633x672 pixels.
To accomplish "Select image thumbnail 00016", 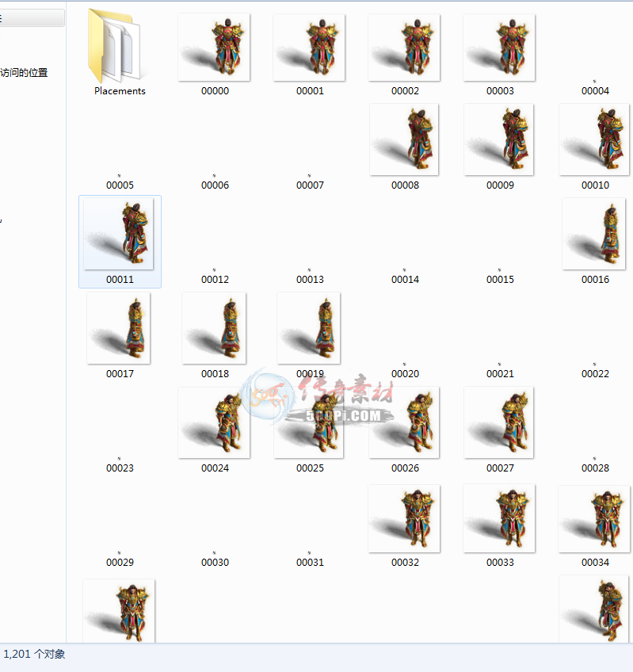I will [594, 234].
